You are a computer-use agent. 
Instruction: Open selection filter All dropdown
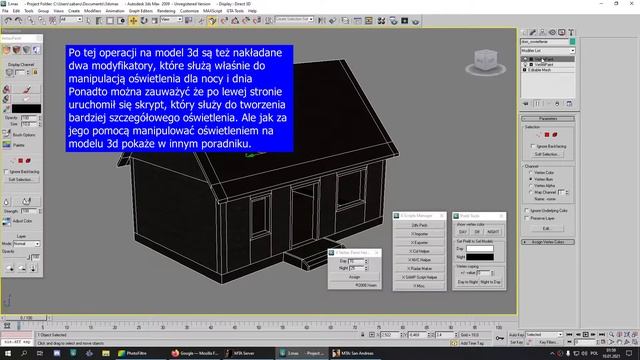tap(71, 20)
